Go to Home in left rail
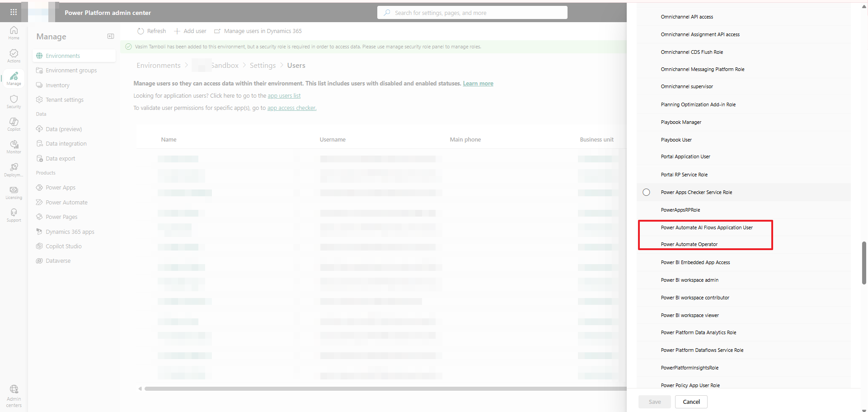 click(x=14, y=33)
